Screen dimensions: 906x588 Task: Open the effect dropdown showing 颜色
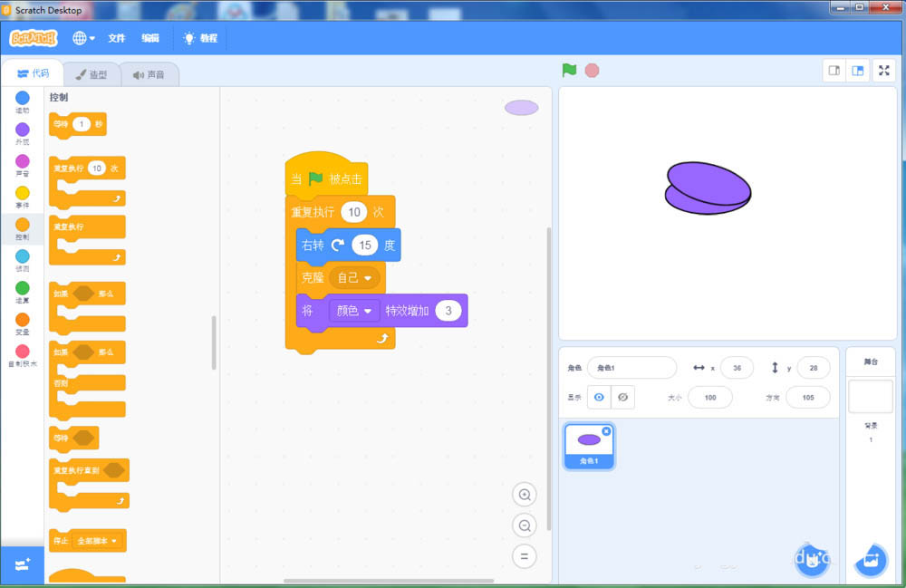coord(354,311)
